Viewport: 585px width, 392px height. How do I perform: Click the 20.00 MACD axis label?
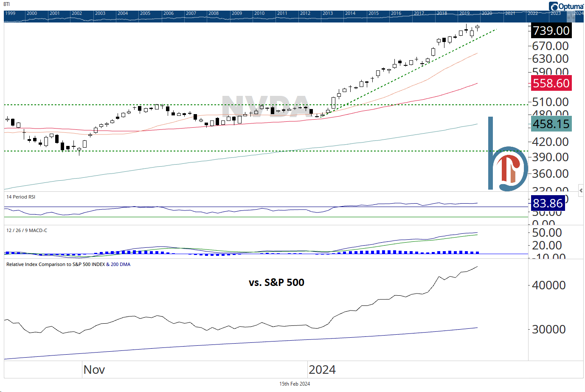click(547, 245)
